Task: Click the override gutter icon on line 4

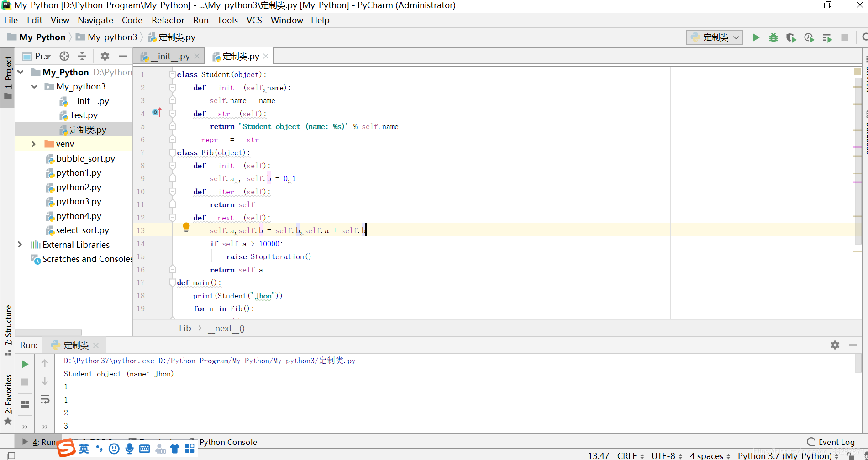Action: pos(157,112)
